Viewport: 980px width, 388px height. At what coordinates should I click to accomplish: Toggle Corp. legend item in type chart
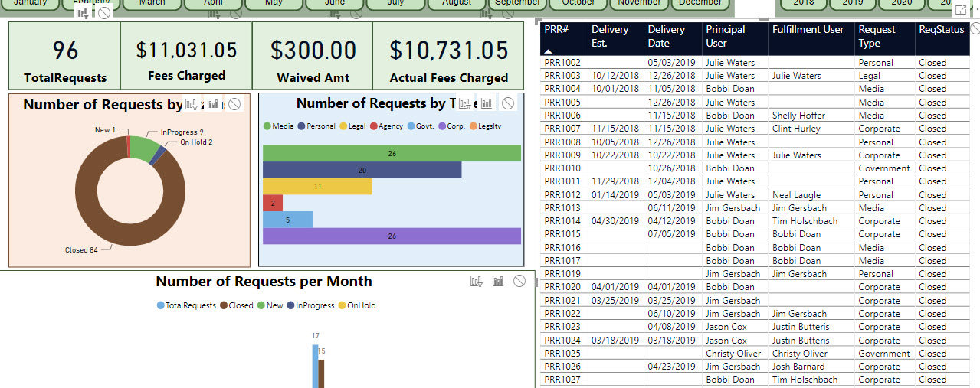point(451,126)
